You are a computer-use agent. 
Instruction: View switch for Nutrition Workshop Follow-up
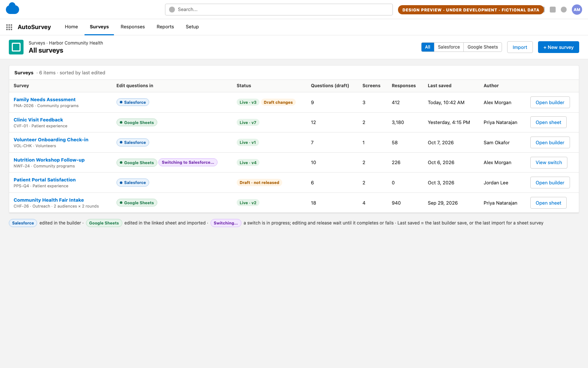pos(549,162)
